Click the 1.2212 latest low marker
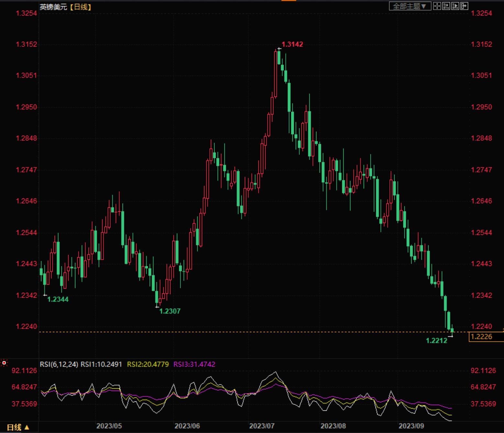This screenshot has height=433, width=504. coord(436,341)
